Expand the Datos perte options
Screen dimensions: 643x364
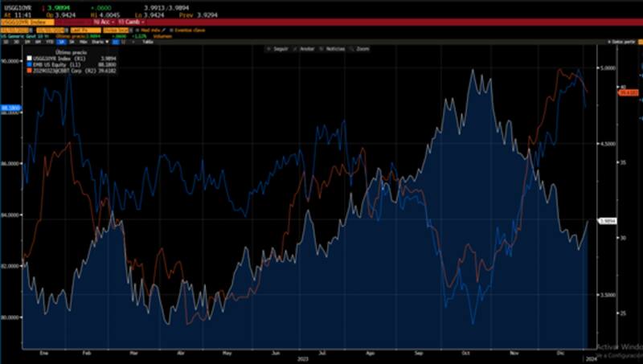coord(623,41)
